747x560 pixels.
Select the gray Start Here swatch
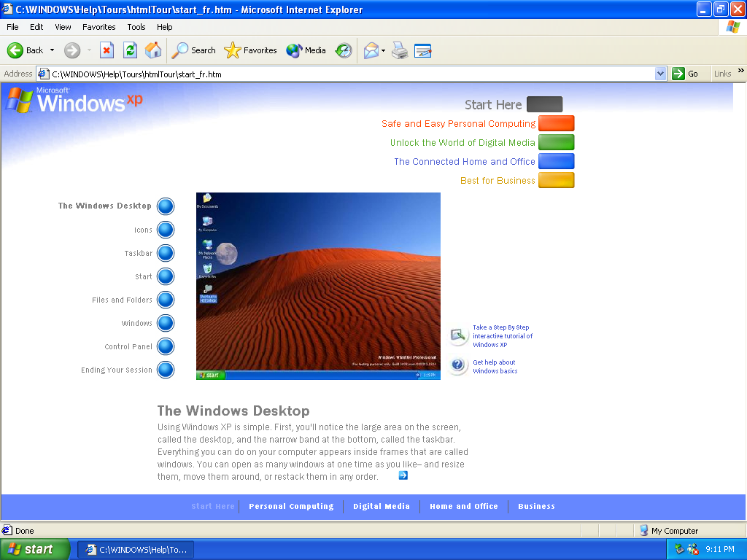click(544, 104)
